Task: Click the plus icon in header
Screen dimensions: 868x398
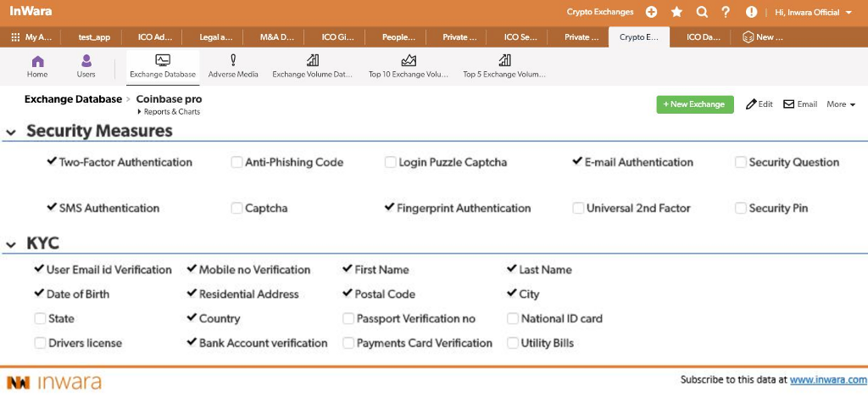Action: [651, 12]
